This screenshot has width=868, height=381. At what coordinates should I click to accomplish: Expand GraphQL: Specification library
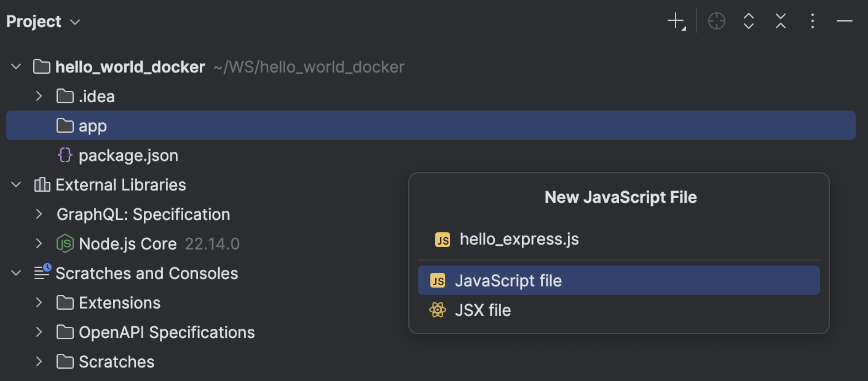(x=39, y=214)
